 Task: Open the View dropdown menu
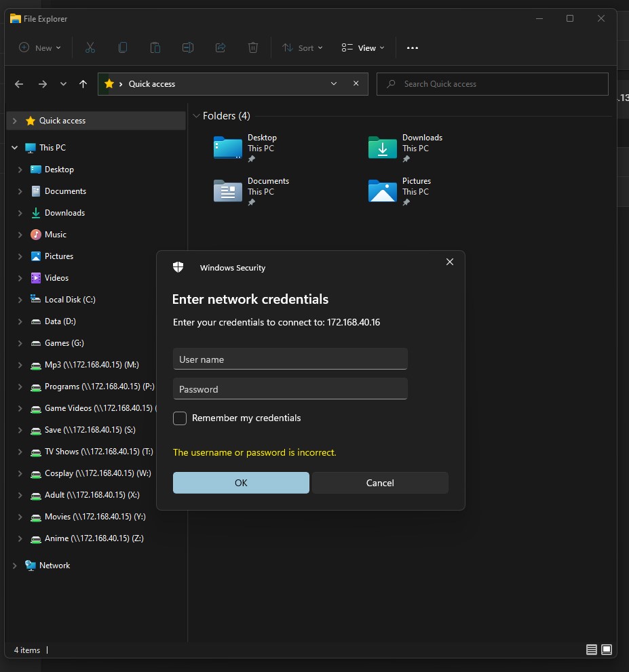(x=363, y=47)
